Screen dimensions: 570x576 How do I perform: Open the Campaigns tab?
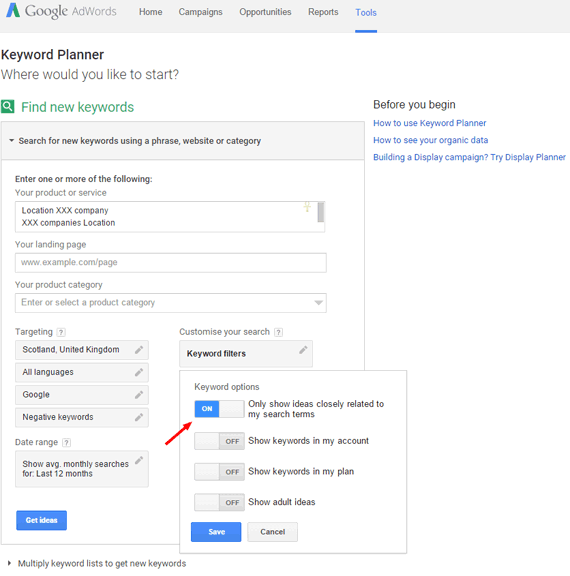pos(201,12)
